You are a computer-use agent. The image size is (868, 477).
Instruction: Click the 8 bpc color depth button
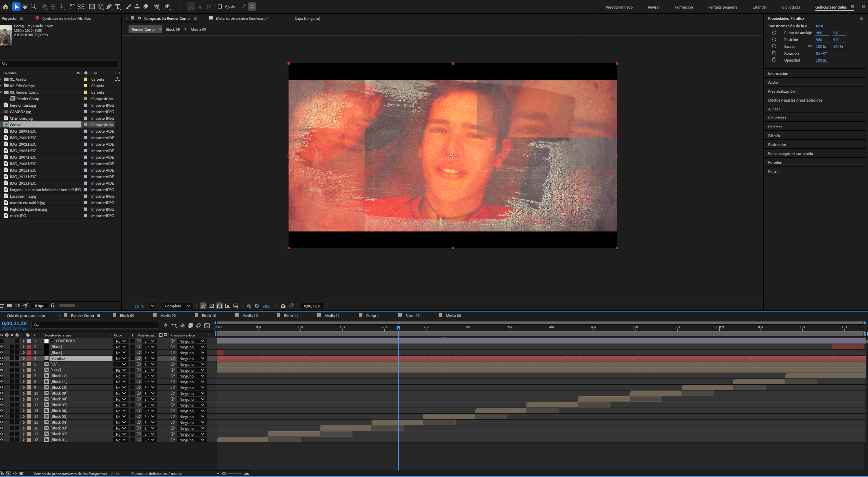[39, 306]
